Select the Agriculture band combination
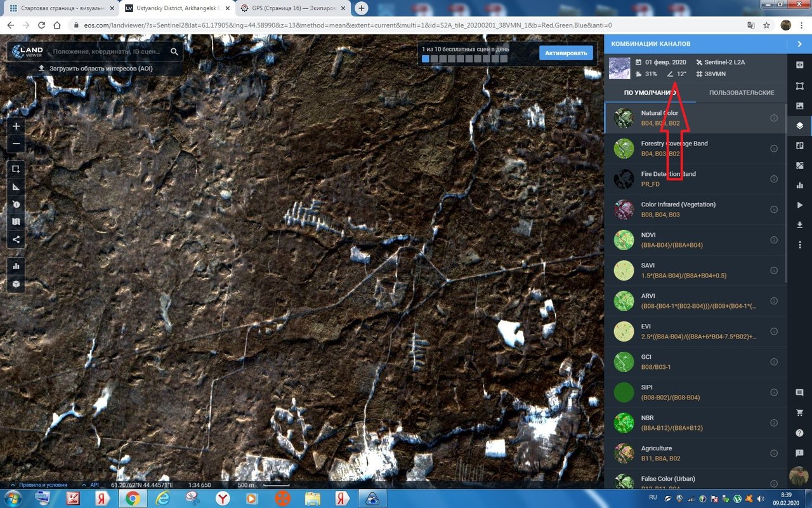Screen dimensions: 812x508 pyautogui.click(x=695, y=453)
